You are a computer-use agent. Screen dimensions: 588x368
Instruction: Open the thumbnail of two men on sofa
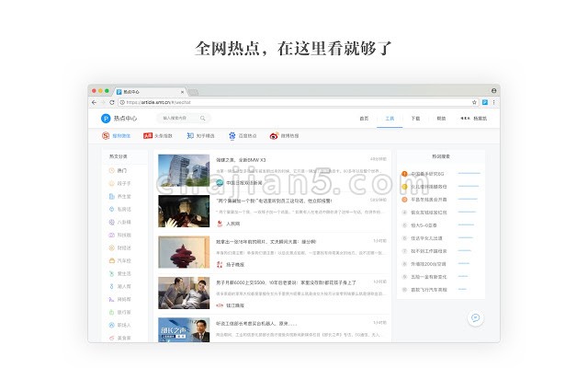(x=184, y=293)
